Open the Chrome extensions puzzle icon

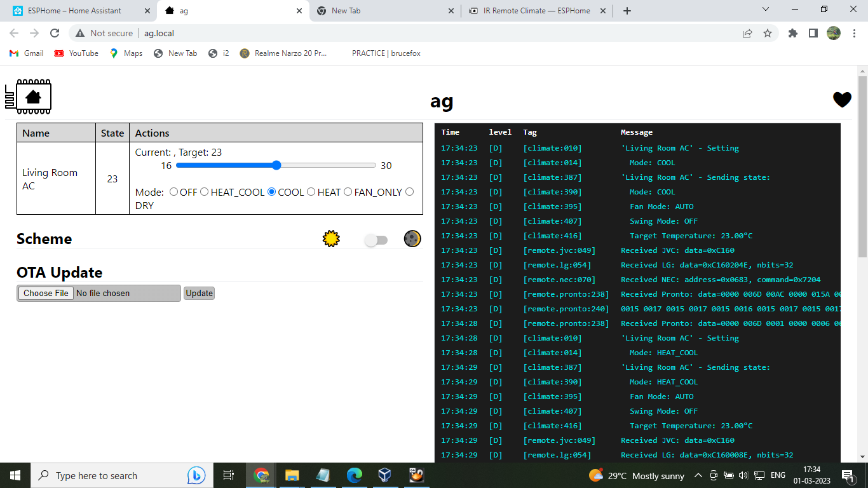[792, 33]
